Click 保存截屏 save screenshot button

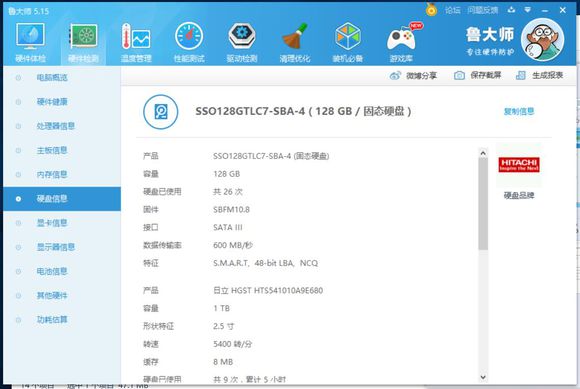pos(478,75)
